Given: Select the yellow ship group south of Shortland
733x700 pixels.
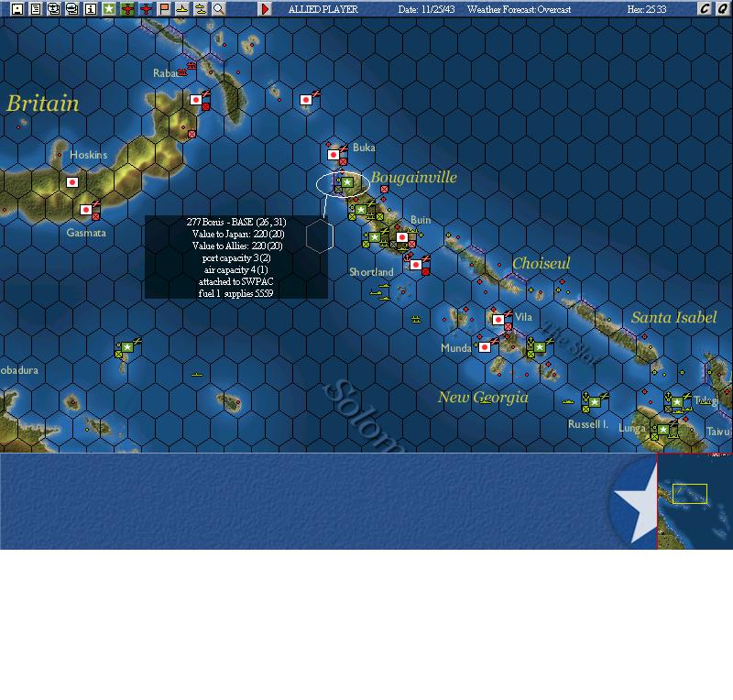Looking at the screenshot, I should click(381, 292).
